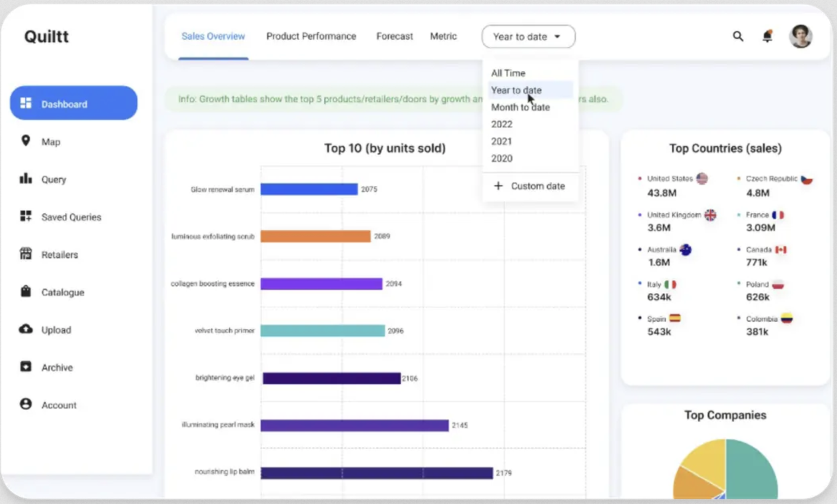Click the Glow renewal serum blue bar
Image resolution: width=837 pixels, height=504 pixels.
click(309, 189)
